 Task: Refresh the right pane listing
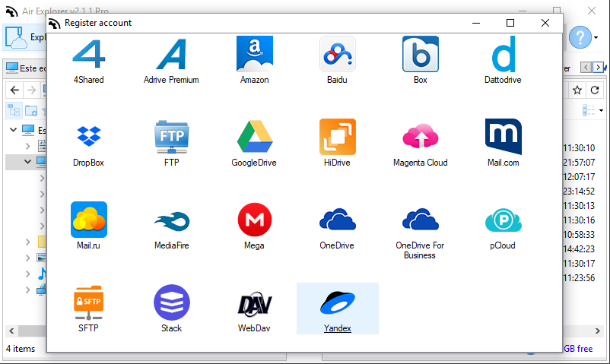(x=595, y=90)
